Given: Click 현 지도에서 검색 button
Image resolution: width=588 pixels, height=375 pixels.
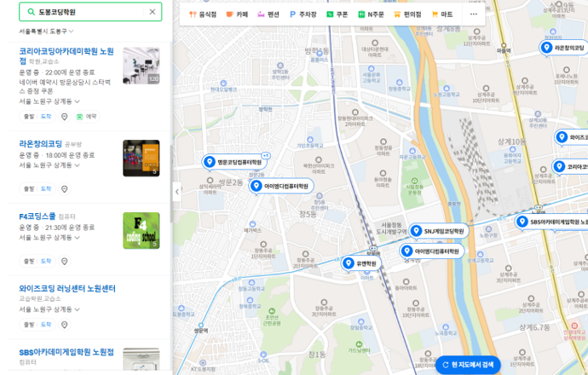Looking at the screenshot, I should (468, 365).
